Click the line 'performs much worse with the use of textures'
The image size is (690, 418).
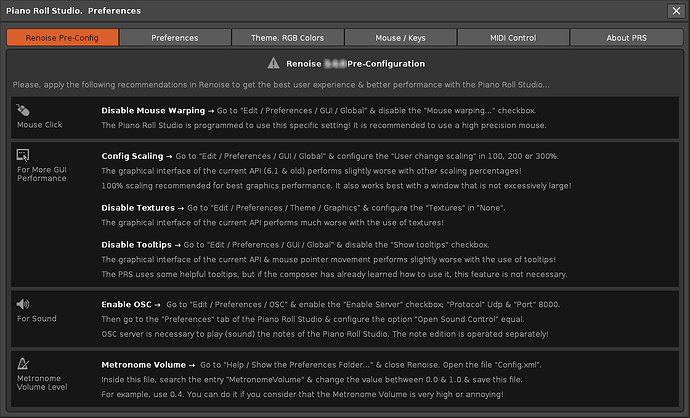click(272, 223)
